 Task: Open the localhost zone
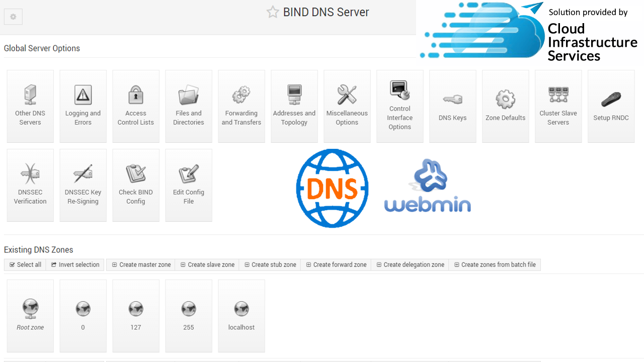click(x=242, y=316)
